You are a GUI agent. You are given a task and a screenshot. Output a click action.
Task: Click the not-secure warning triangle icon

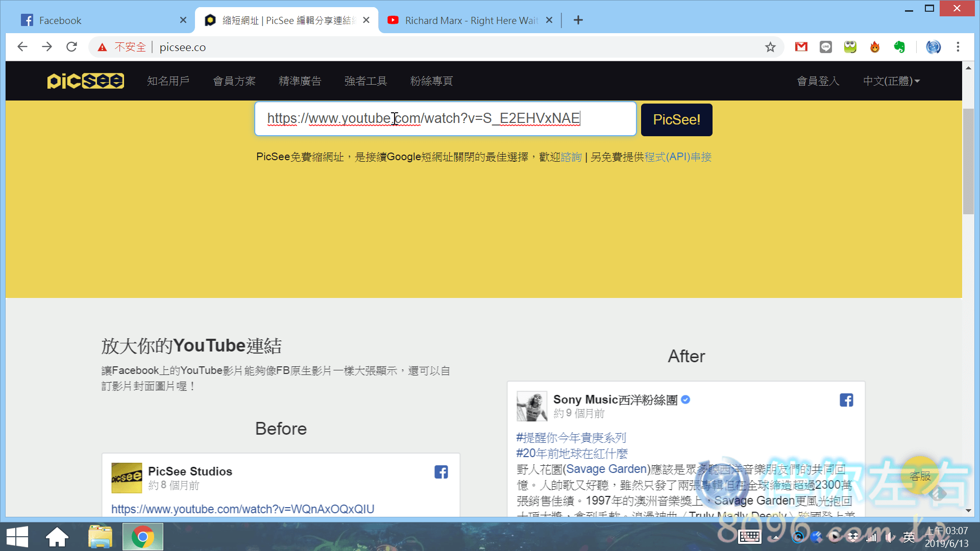click(x=102, y=47)
